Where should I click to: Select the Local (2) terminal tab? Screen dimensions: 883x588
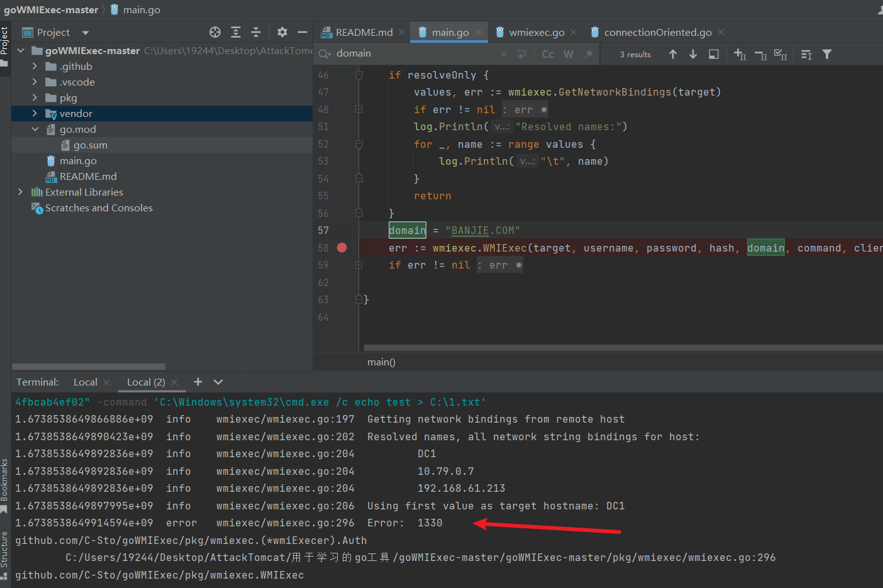tap(146, 382)
